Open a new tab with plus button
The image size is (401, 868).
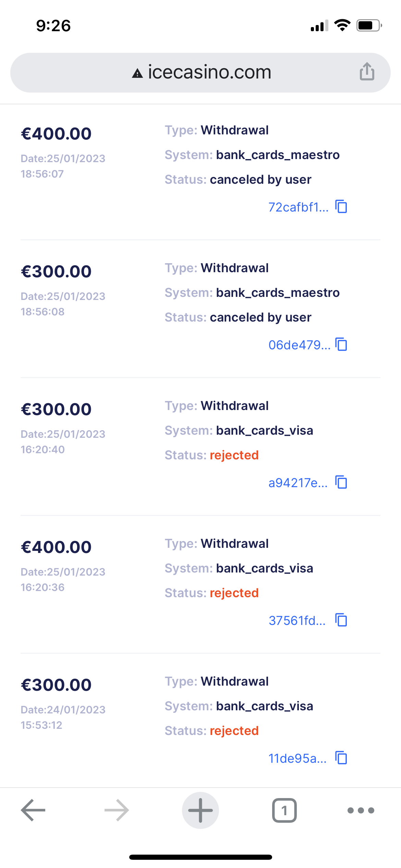pos(200,810)
